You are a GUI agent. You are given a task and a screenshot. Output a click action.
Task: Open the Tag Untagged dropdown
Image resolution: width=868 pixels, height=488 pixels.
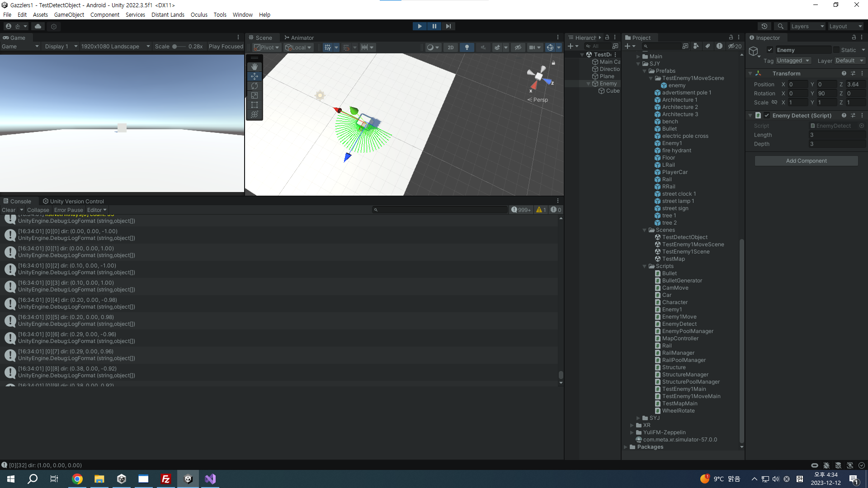[793, 61]
